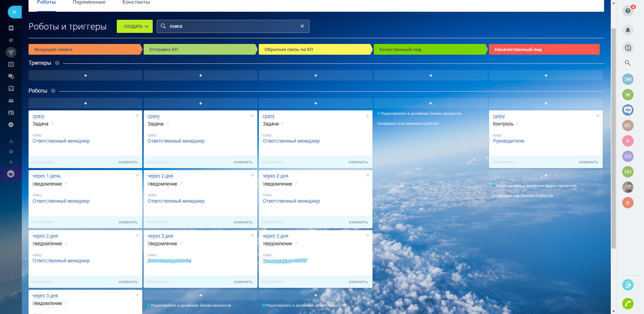Open chat with DH avatar
Image resolution: width=644 pixels, height=314 pixels.
pyautogui.click(x=627, y=171)
